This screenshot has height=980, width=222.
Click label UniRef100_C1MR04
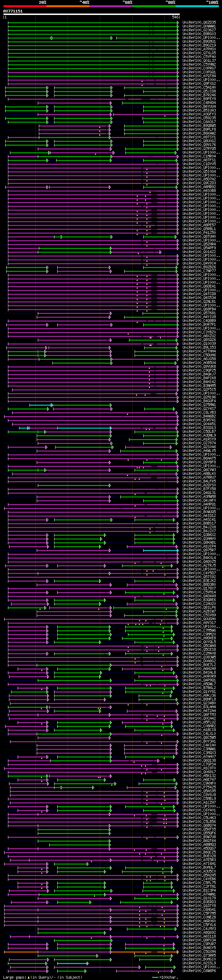pos(199,156)
